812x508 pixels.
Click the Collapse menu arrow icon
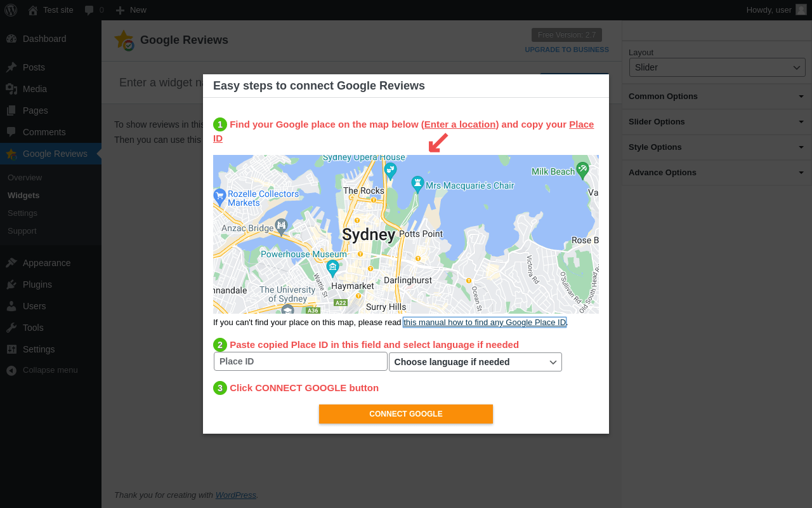[11, 370]
